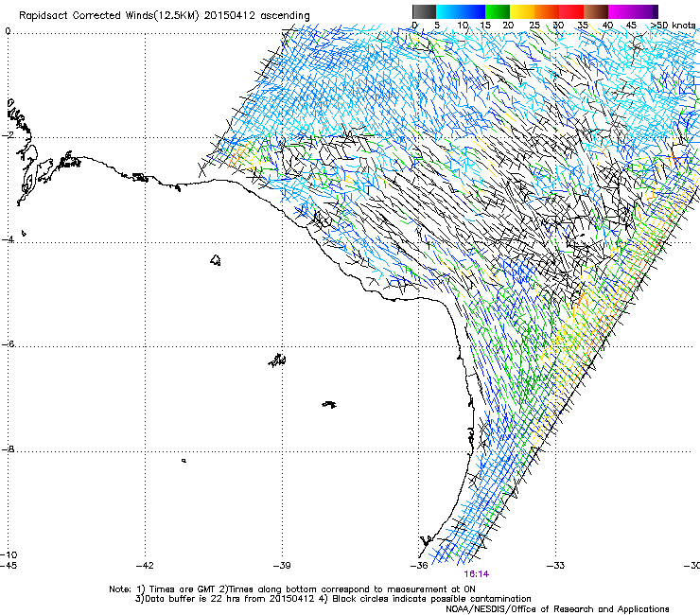
Task: Click the brown 35-40 knots color swatch
Action: (x=596, y=11)
